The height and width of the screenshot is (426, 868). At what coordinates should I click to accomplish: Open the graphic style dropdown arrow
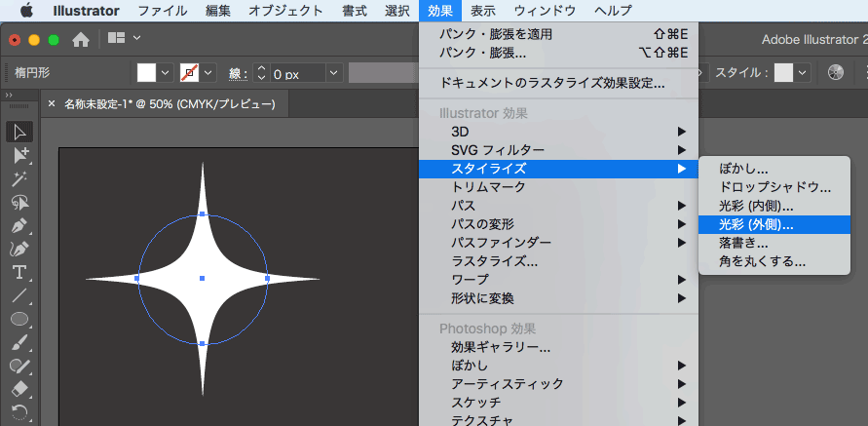click(802, 72)
